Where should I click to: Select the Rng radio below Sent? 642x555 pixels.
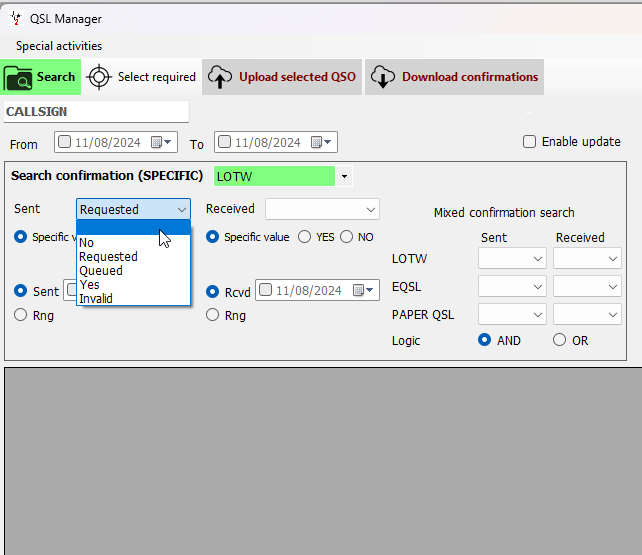(20, 315)
